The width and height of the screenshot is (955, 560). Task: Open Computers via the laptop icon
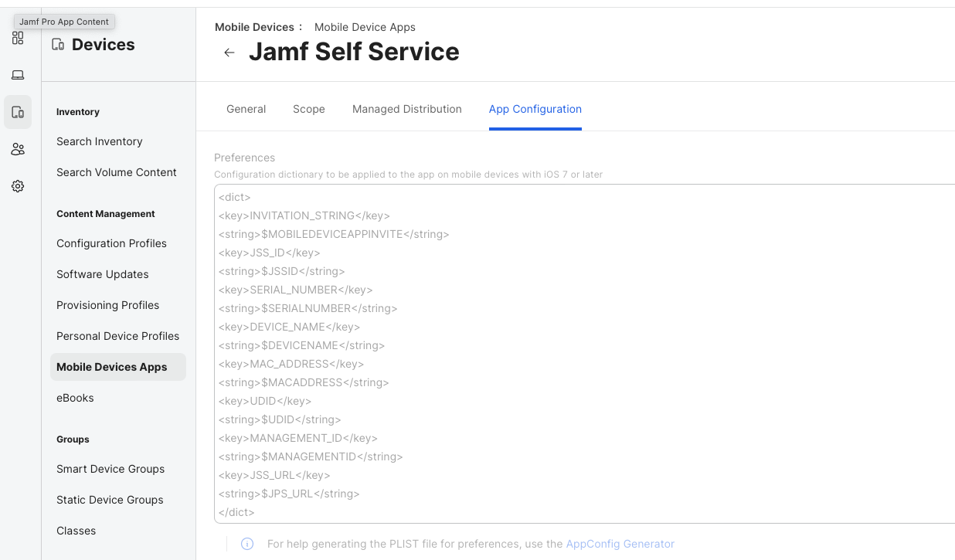tap(18, 75)
